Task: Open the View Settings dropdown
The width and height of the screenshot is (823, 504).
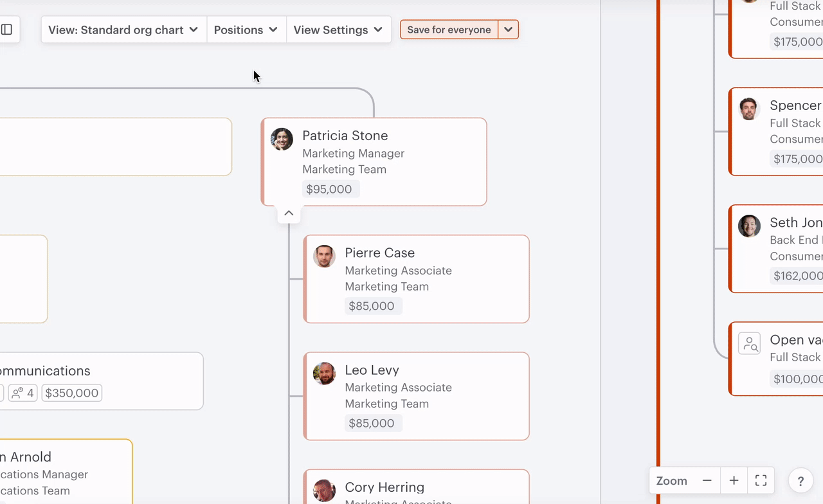Action: coord(338,30)
